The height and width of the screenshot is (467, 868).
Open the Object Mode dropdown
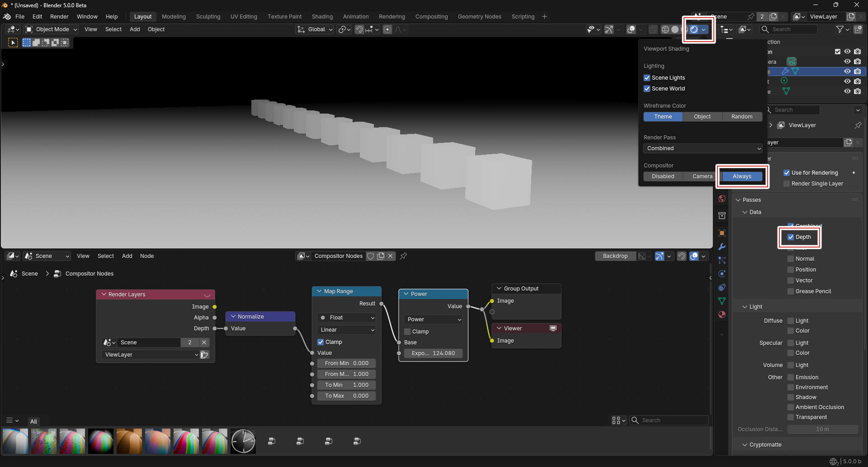[52, 29]
